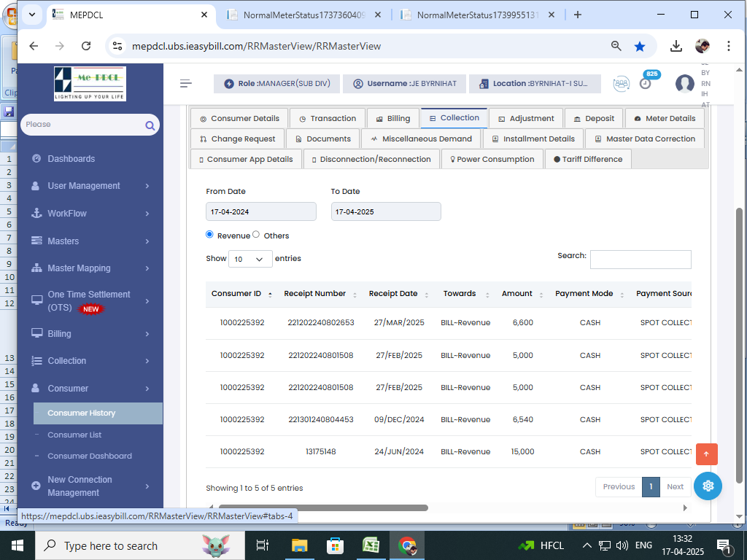Expand the User Management menu

click(90, 186)
